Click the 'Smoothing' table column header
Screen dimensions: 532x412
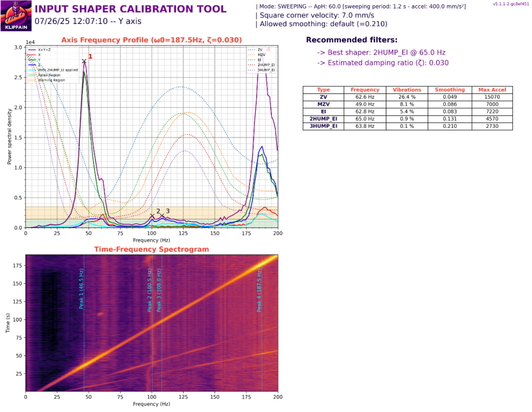tap(450, 89)
